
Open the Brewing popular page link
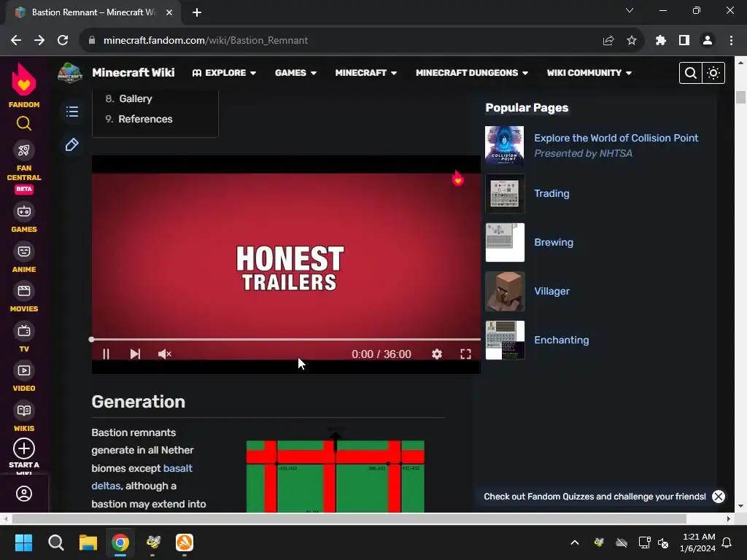tap(554, 242)
